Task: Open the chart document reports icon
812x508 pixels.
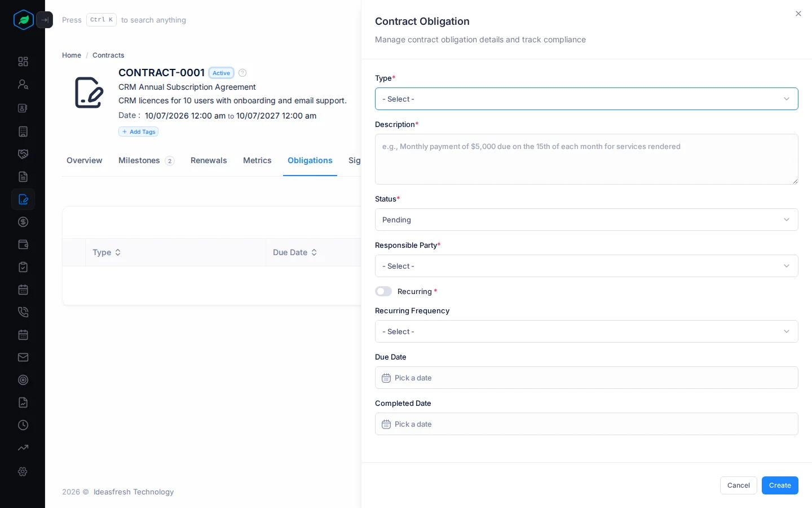Action: coord(23,402)
